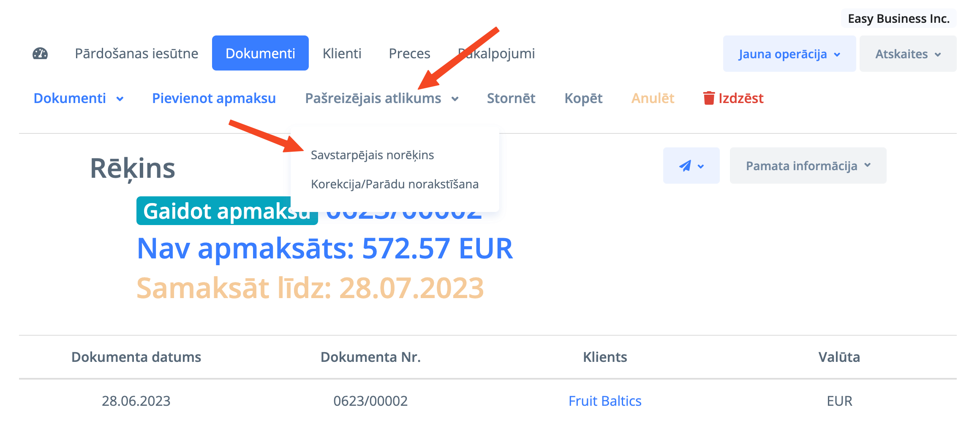Click the Easy Business Inc. company label
This screenshot has width=980, height=429.
(898, 19)
